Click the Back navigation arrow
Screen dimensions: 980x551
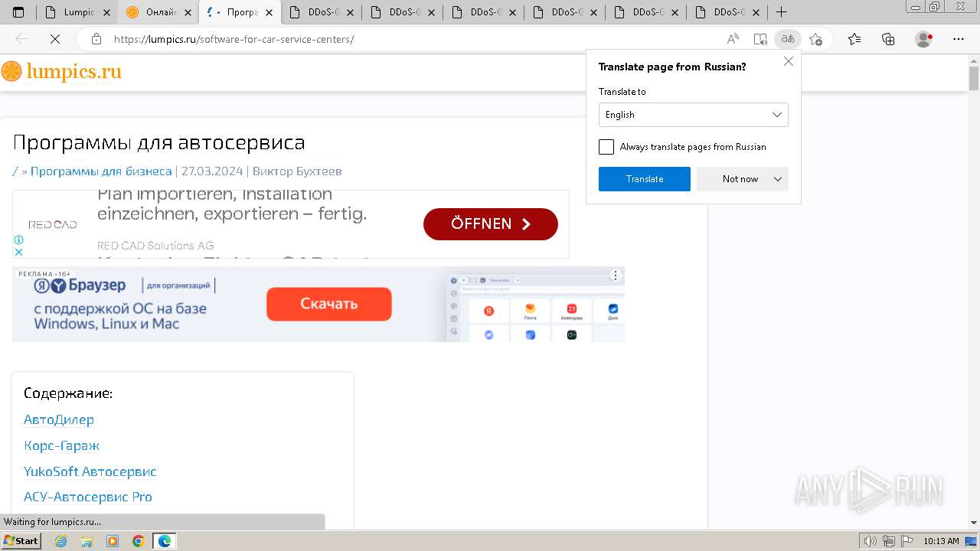(x=21, y=39)
